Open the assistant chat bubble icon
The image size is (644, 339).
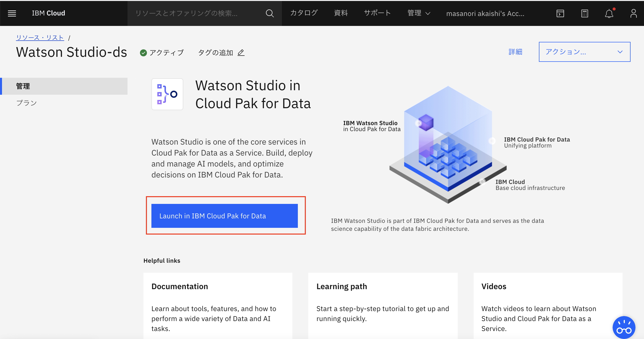(x=624, y=327)
